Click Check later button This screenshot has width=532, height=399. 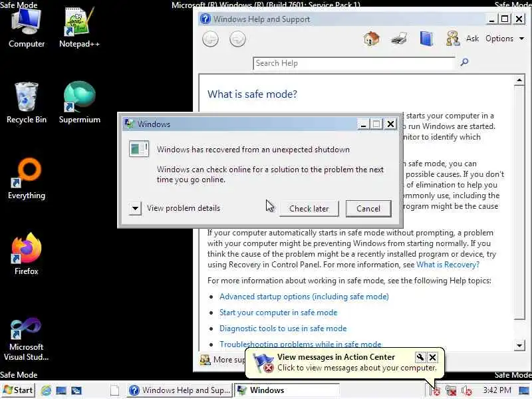point(309,208)
